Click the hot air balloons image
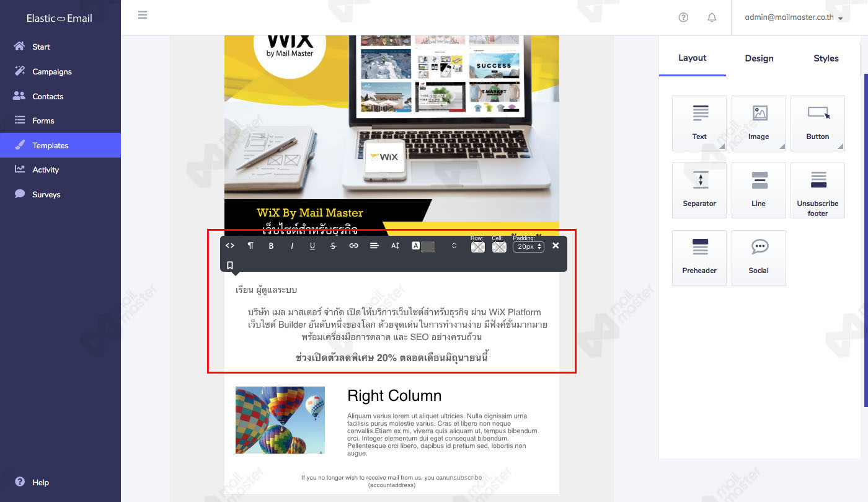 coord(280,420)
